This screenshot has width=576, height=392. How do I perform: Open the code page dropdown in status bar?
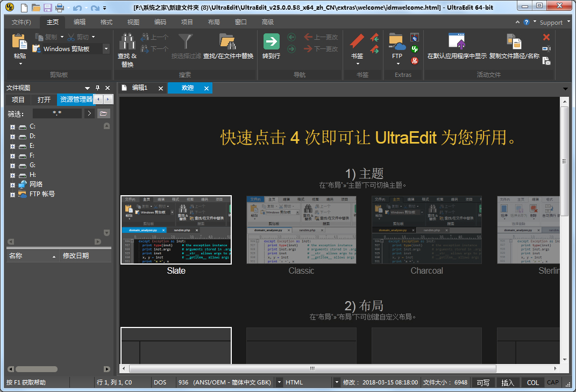(279, 382)
